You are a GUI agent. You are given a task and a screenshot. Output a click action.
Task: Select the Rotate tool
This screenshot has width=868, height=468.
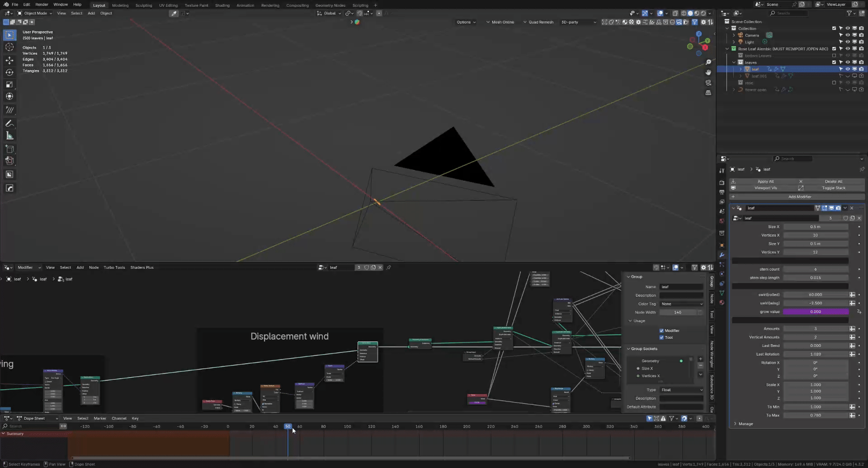(9, 72)
